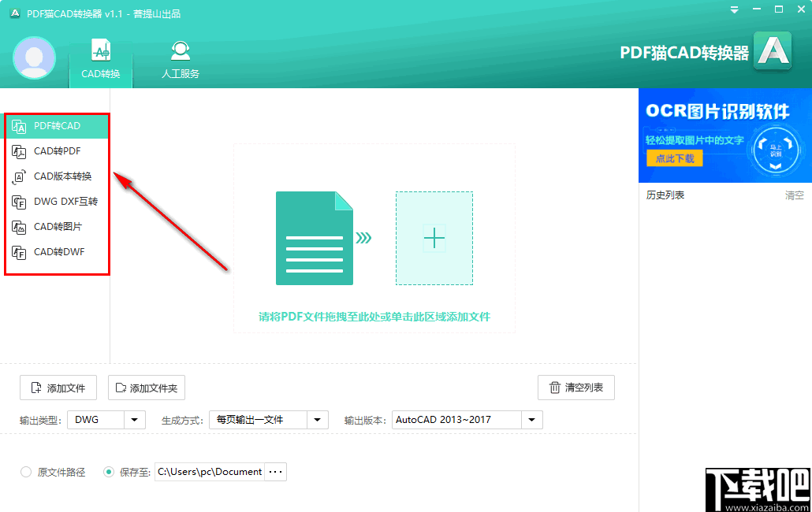Switch to the 人工服务 tab
Image resolution: width=812 pixels, height=512 pixels.
tap(180, 59)
